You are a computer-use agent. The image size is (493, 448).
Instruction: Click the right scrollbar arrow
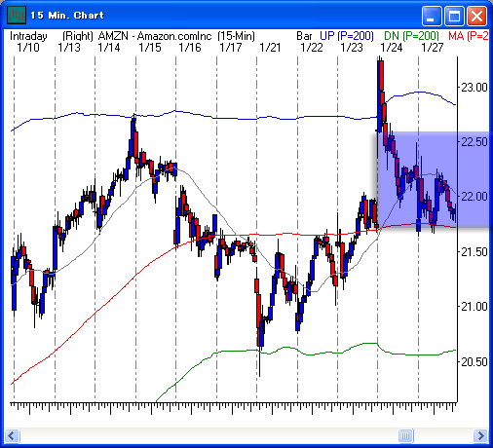point(480,435)
